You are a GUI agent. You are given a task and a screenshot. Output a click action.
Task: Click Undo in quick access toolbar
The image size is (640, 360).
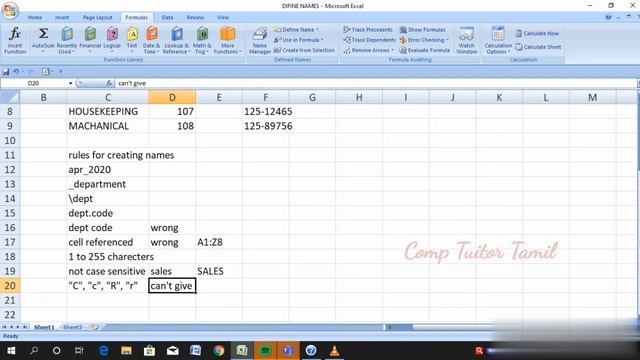[16, 72]
